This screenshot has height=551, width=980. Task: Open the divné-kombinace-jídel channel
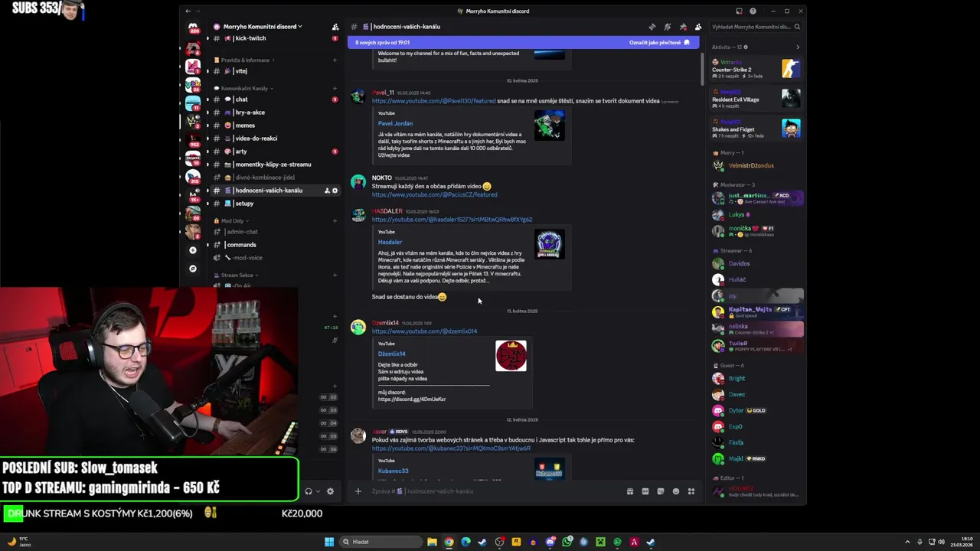pos(273,178)
